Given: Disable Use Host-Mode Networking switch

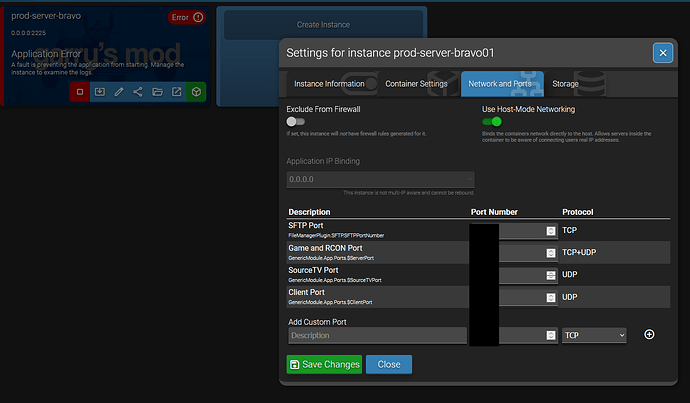Looking at the screenshot, I should click(x=492, y=121).
